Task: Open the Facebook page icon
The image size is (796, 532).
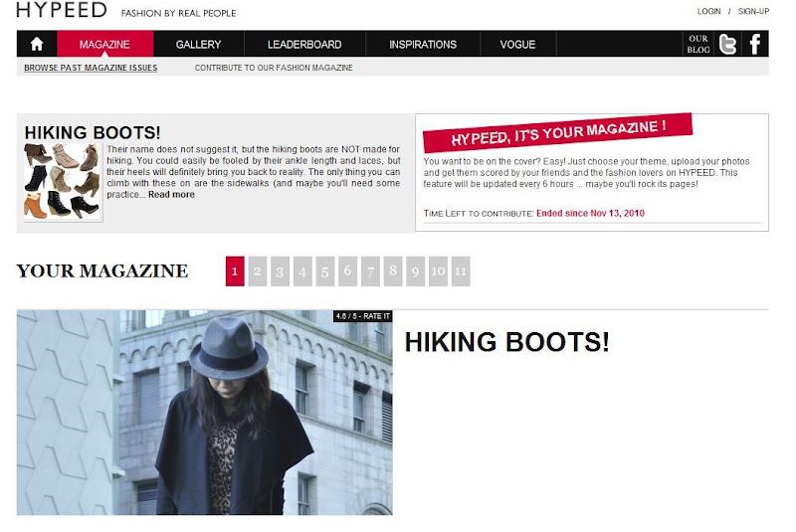Action: pos(755,44)
